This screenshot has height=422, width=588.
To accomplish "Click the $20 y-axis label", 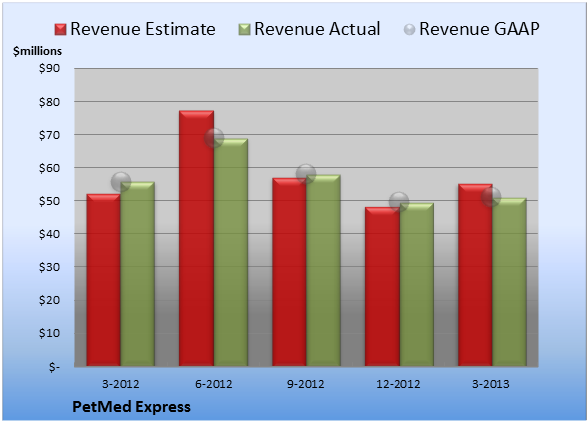I will pos(49,300).
